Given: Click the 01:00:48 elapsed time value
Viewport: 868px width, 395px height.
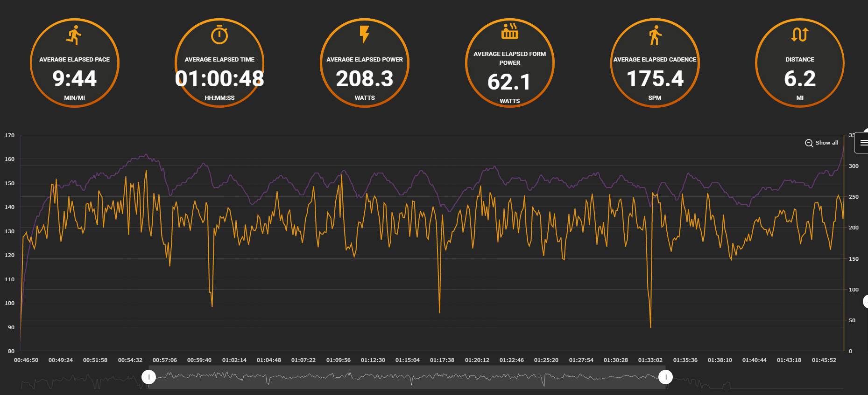Looking at the screenshot, I should coord(219,78).
